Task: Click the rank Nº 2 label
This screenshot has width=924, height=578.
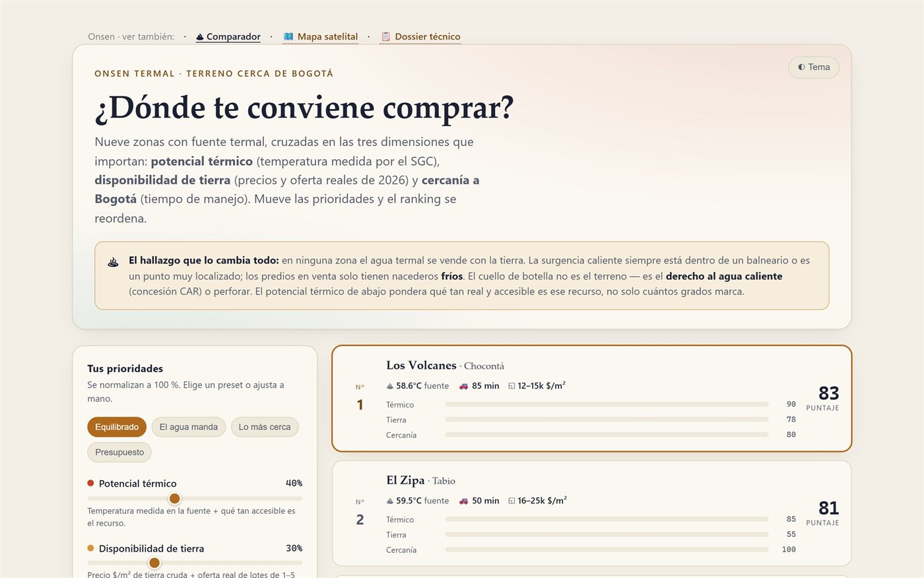Action: pyautogui.click(x=360, y=513)
